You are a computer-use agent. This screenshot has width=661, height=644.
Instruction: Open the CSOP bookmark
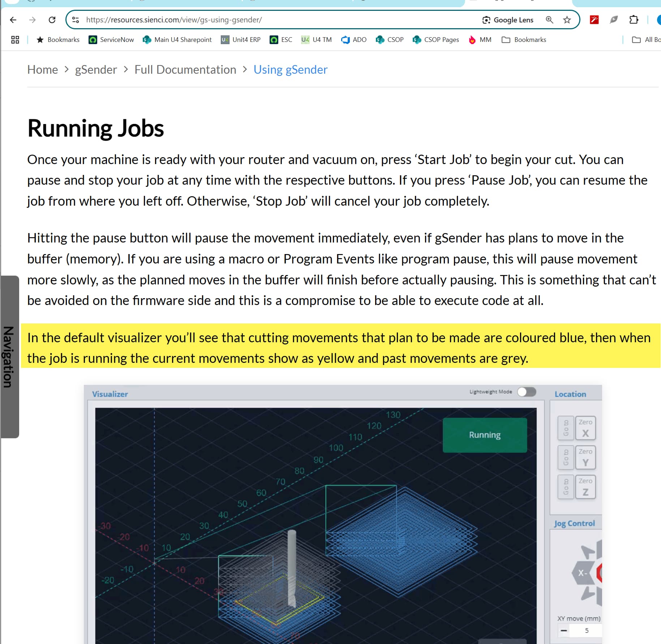[390, 40]
